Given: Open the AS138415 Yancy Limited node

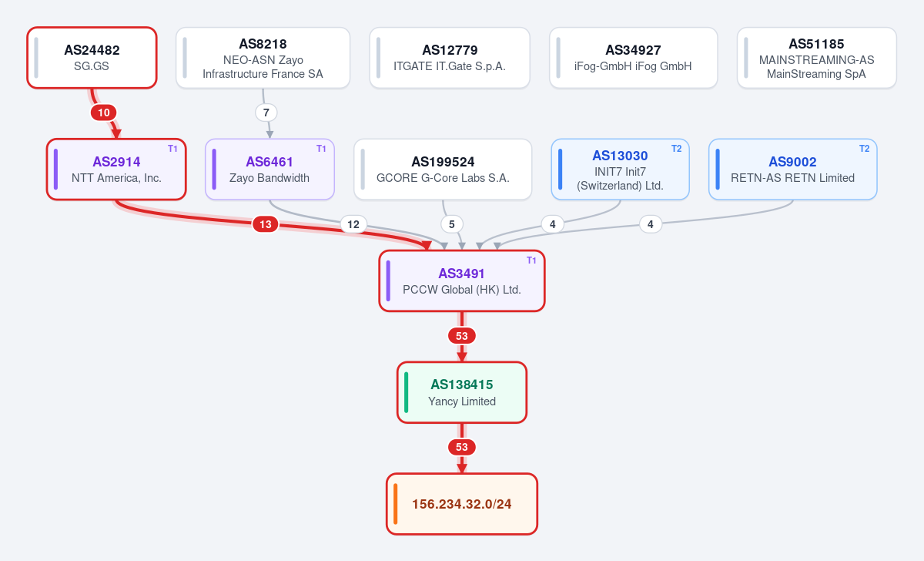Looking at the screenshot, I should (462, 392).
